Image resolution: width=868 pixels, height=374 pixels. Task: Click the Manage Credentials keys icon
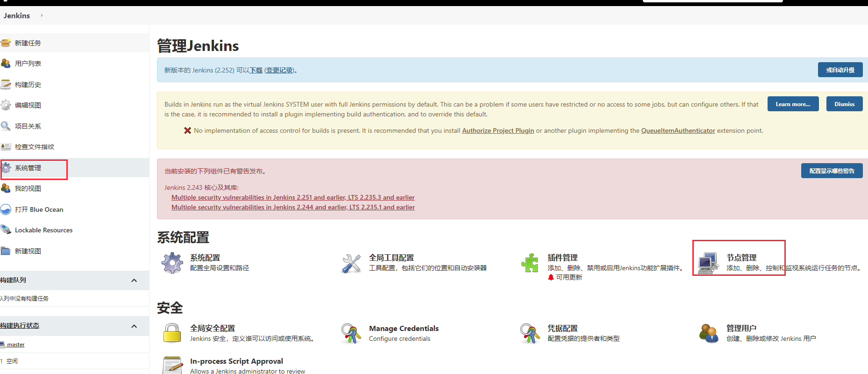click(351, 333)
